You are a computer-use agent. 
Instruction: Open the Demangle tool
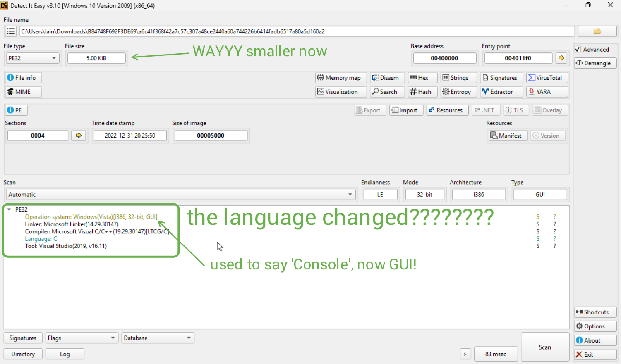(595, 63)
